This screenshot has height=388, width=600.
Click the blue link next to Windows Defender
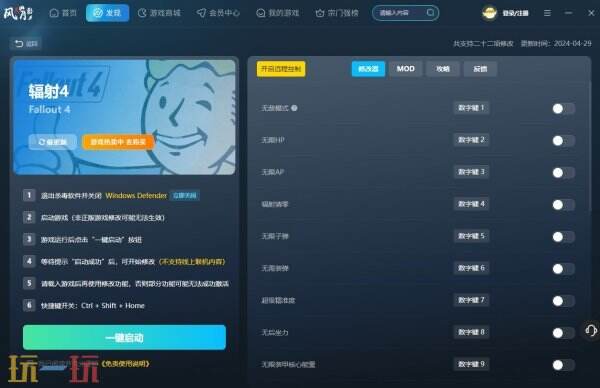point(184,196)
